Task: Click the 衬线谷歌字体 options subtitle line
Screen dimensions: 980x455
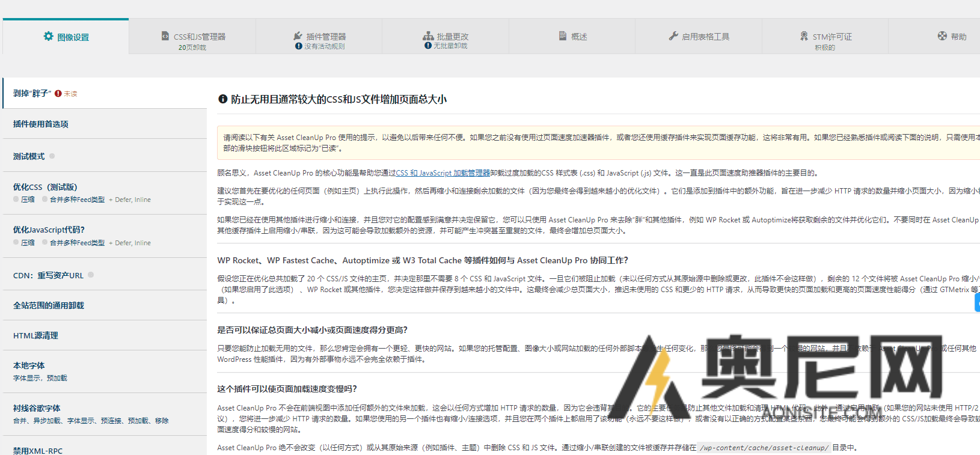Action: tap(91, 421)
